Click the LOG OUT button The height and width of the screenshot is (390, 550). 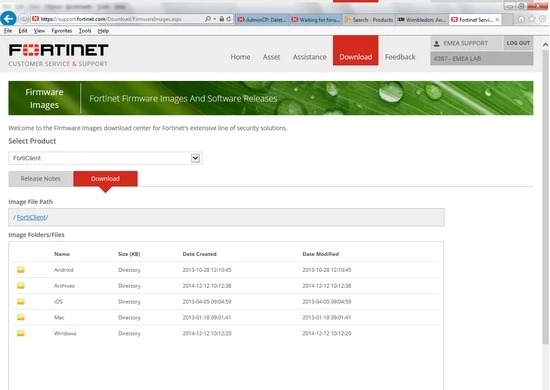tap(518, 43)
